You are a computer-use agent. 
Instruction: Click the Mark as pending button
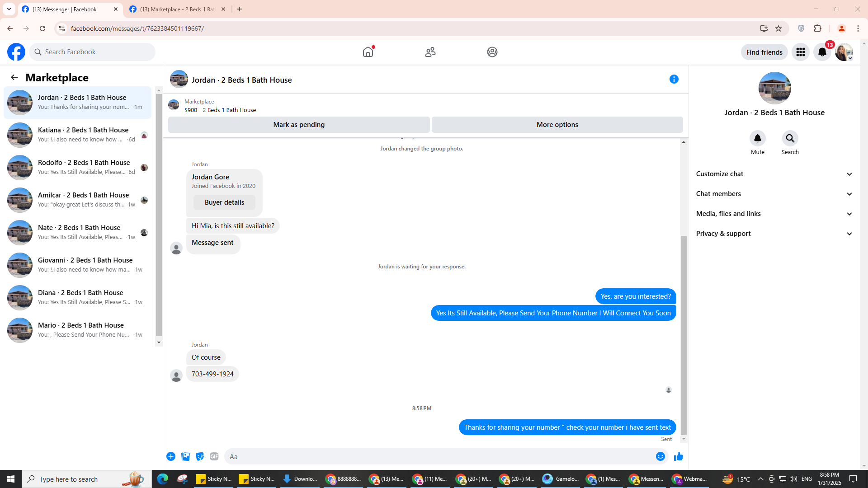pyautogui.click(x=299, y=125)
